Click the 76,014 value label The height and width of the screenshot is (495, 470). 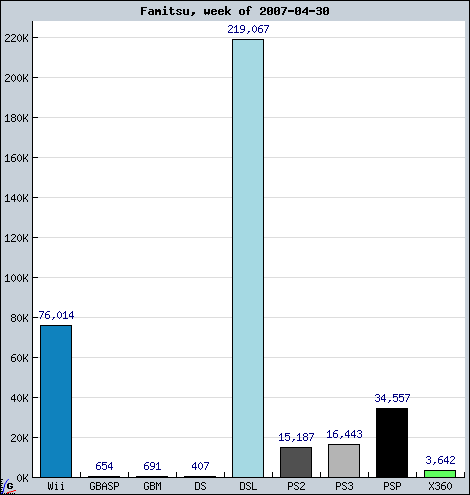coord(56,315)
